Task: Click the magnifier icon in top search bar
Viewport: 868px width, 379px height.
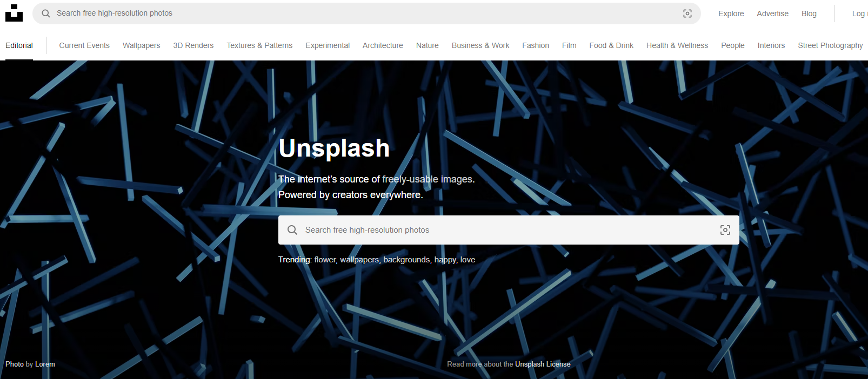Action: point(46,13)
